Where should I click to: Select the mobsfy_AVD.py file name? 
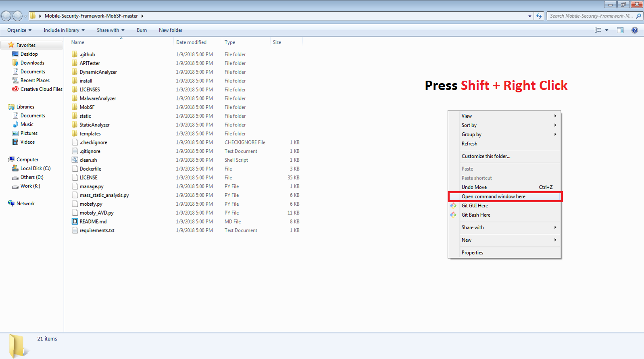click(96, 213)
